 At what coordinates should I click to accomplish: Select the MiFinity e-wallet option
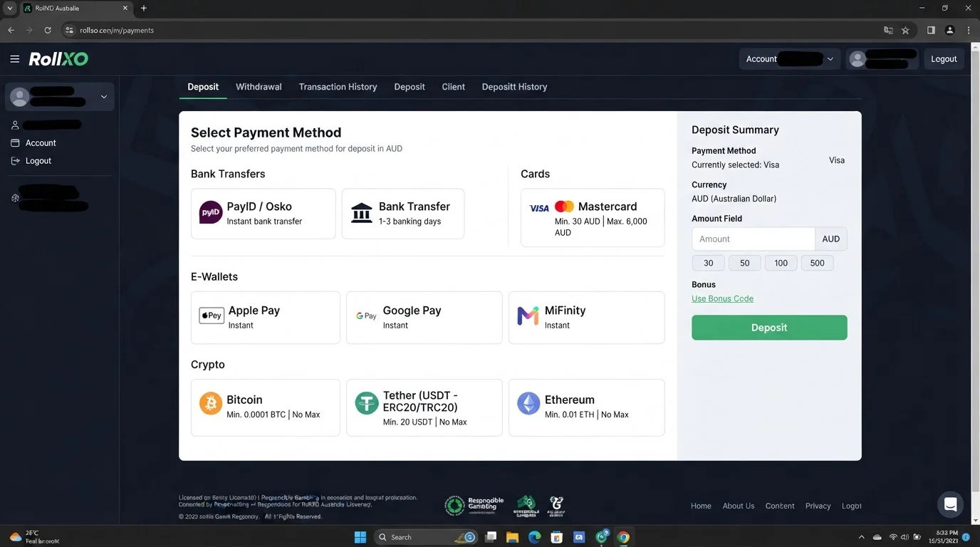tap(586, 317)
